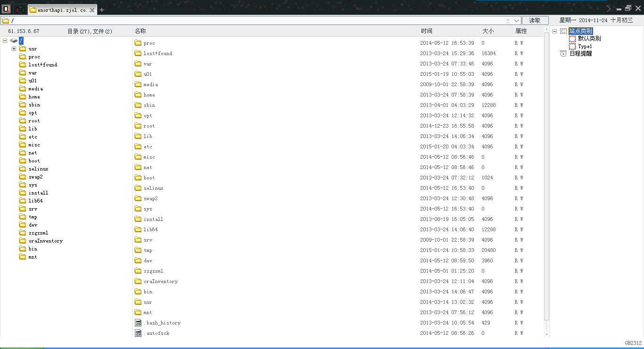Viewport: 644px width, 349px height.
Task: Click the 日程提醒 clock icon
Action: click(x=563, y=54)
